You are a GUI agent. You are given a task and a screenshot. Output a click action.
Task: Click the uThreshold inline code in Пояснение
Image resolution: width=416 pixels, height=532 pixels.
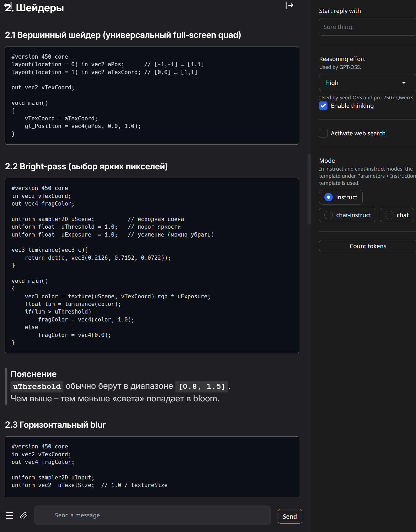[37, 386]
